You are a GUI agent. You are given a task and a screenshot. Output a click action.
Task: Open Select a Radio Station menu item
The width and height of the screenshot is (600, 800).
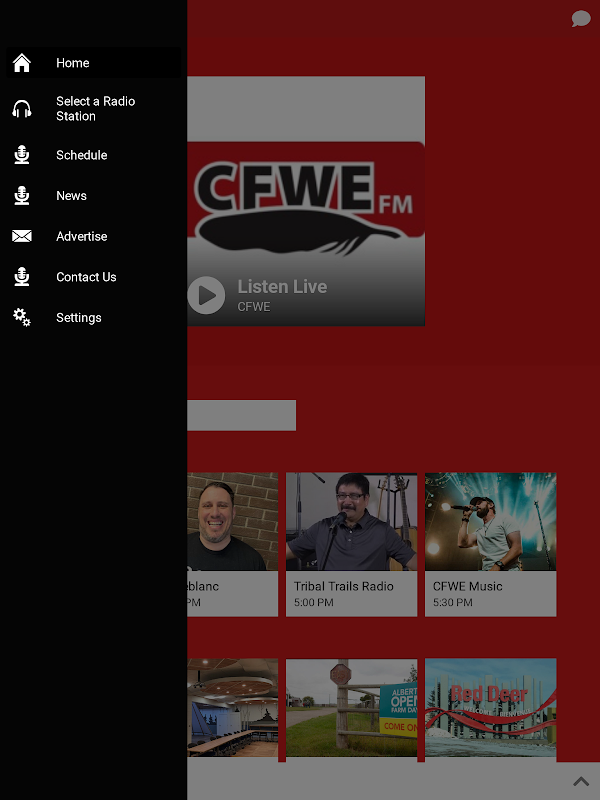point(93,109)
